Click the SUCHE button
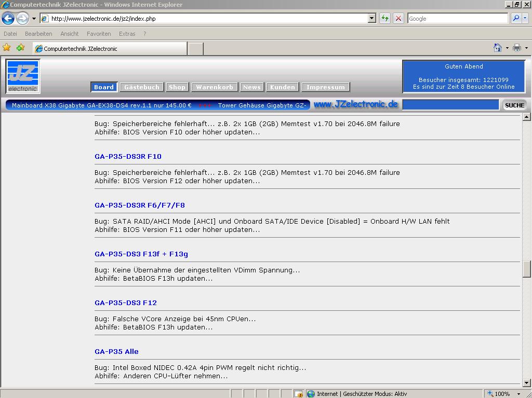Viewport: 532px width, 398px height. click(x=514, y=105)
